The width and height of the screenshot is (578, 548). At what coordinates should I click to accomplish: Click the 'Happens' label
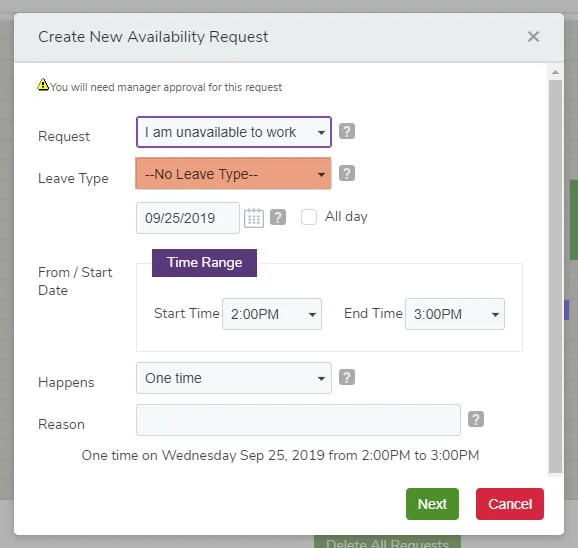click(66, 383)
